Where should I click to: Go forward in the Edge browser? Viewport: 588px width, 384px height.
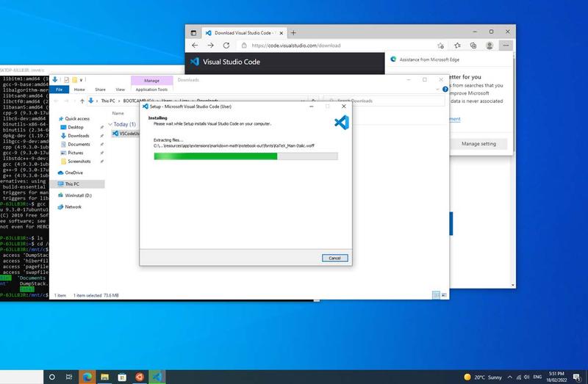(210, 46)
